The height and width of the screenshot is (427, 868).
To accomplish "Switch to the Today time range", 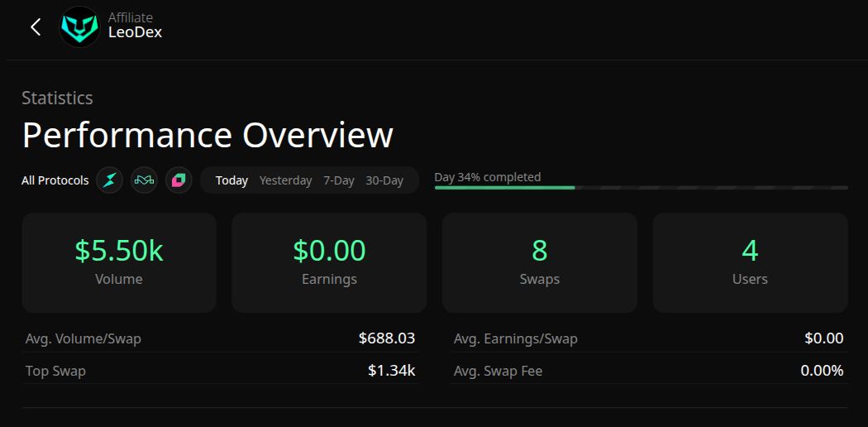I will coord(231,180).
